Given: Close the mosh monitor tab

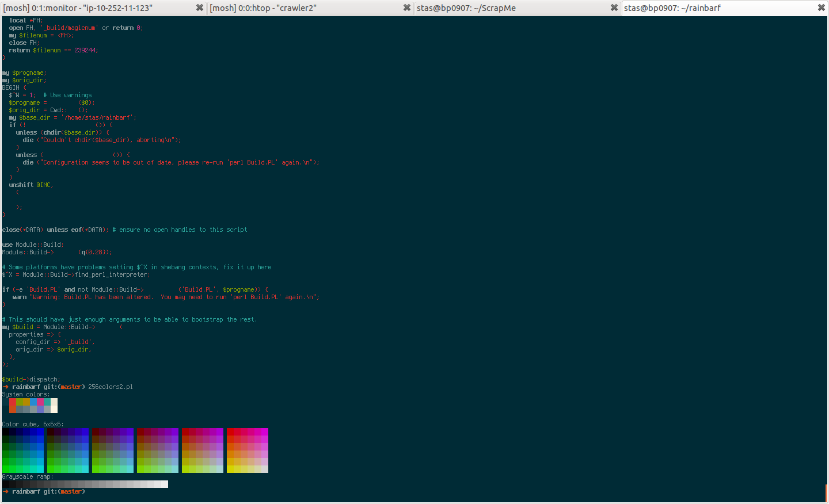Looking at the screenshot, I should [x=199, y=8].
